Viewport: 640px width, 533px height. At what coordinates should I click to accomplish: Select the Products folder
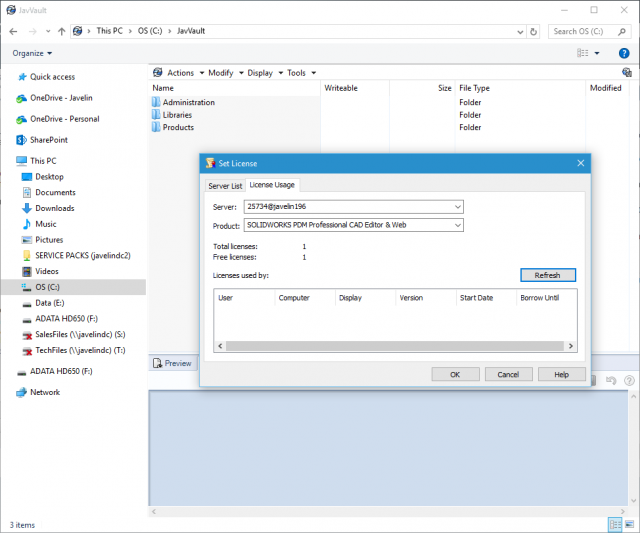[x=178, y=127]
